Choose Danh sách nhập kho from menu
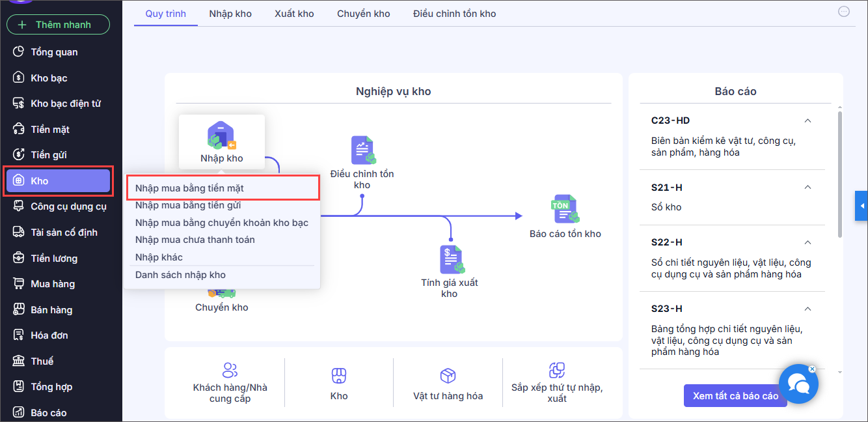Screen dimensions: 868x422 click(x=180, y=275)
